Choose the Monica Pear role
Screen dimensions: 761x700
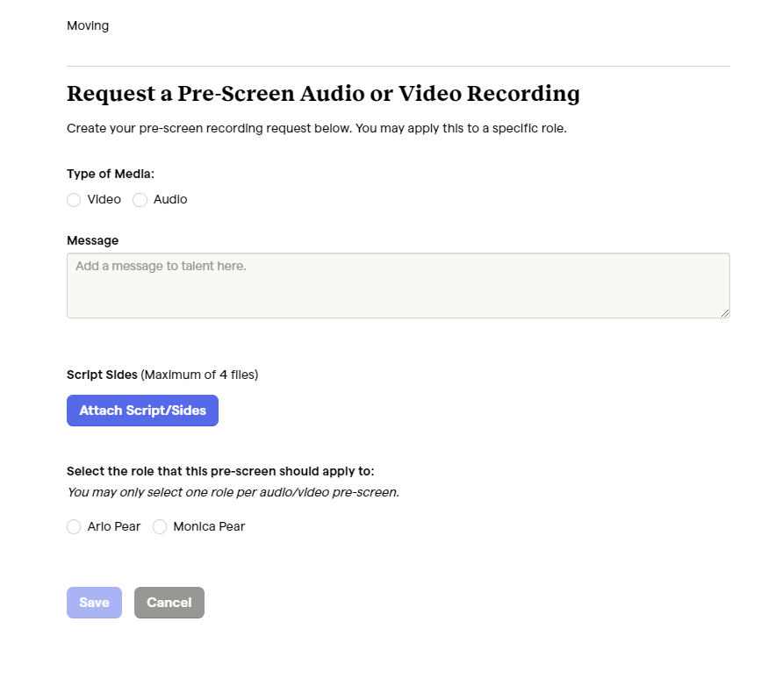(x=160, y=526)
